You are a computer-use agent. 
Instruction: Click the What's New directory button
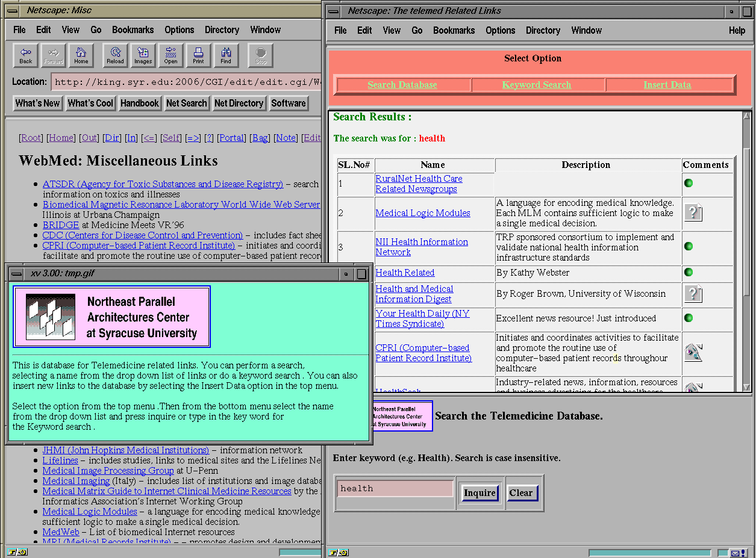point(37,104)
